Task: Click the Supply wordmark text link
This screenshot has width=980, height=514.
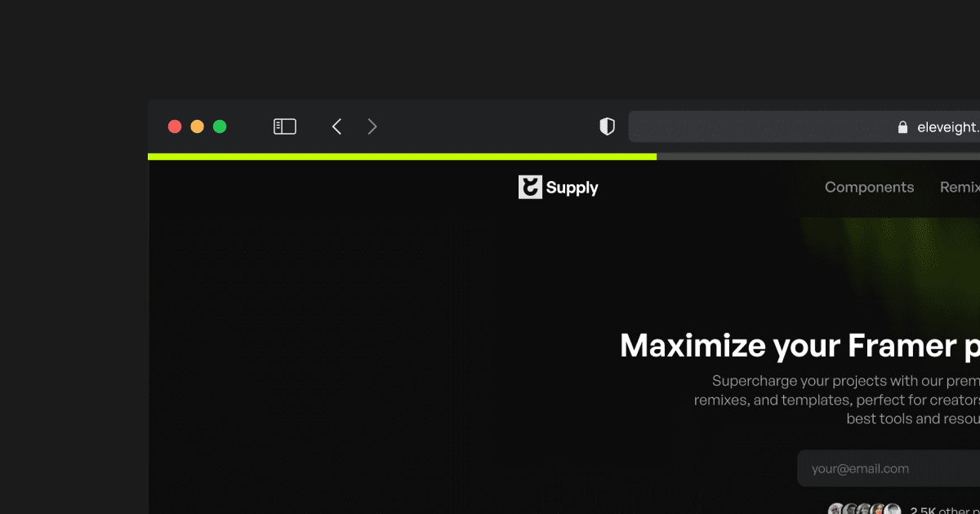Action: [x=572, y=188]
